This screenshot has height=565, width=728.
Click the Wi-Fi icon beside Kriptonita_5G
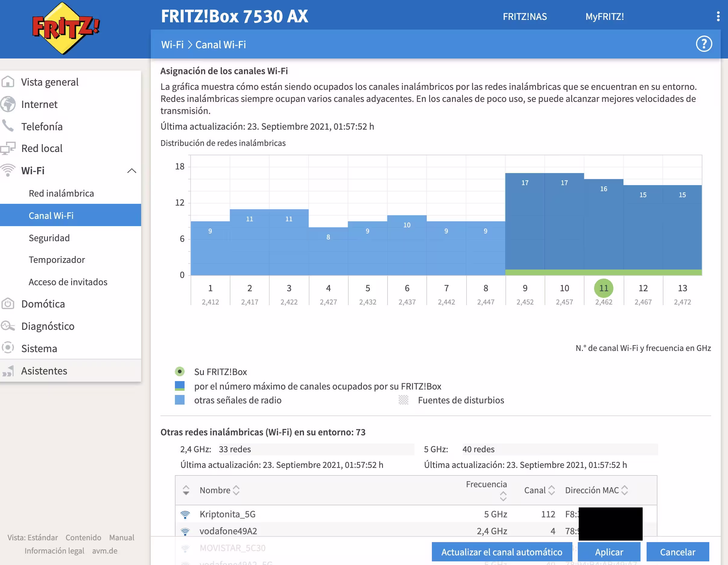point(185,514)
